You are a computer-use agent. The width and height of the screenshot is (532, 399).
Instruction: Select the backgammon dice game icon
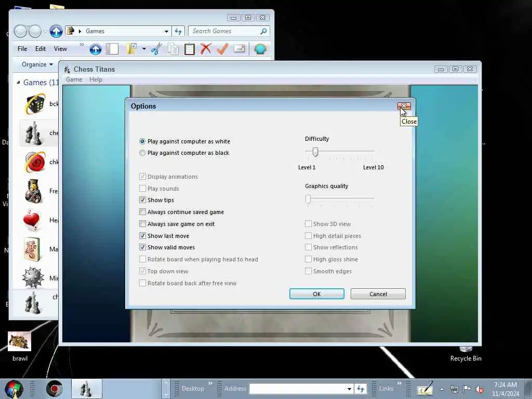(35, 104)
